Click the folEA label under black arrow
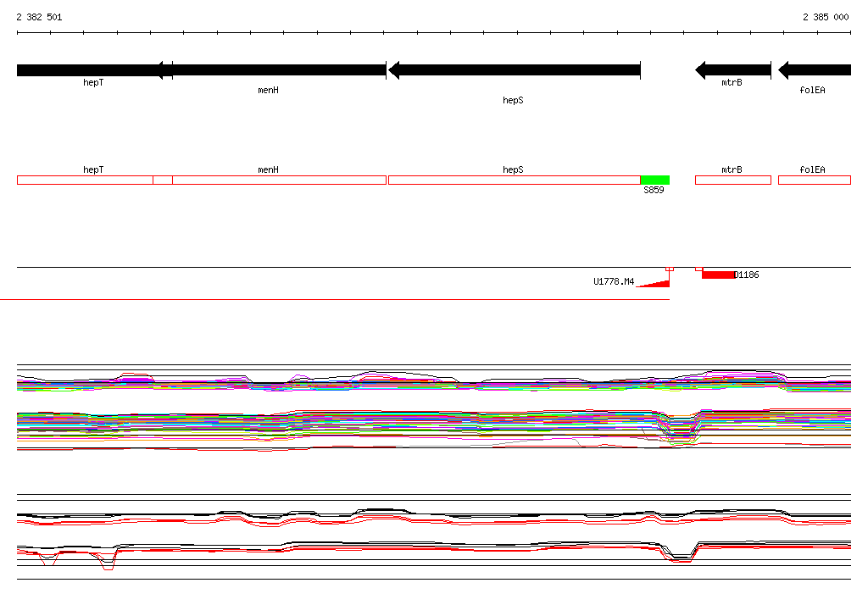Viewport: 868px width, 605px height. (812, 90)
